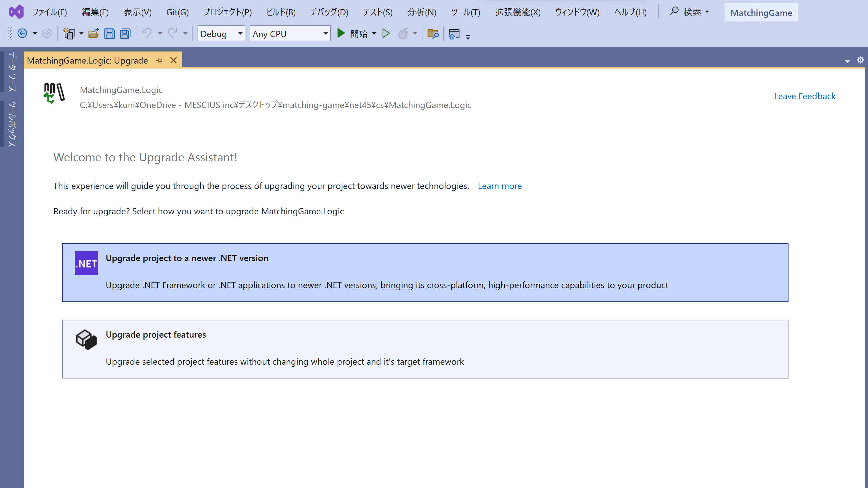The height and width of the screenshot is (488, 868).
Task: Choose the Upgrade project features option
Action: pos(425,349)
